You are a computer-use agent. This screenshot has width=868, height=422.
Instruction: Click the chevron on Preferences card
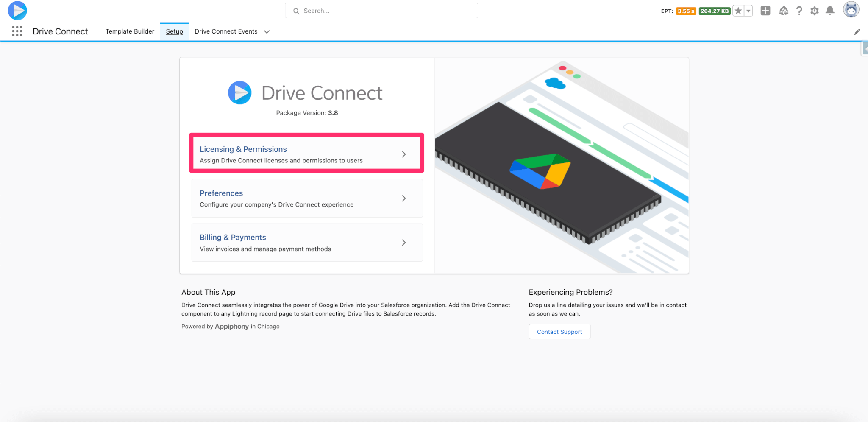point(403,198)
